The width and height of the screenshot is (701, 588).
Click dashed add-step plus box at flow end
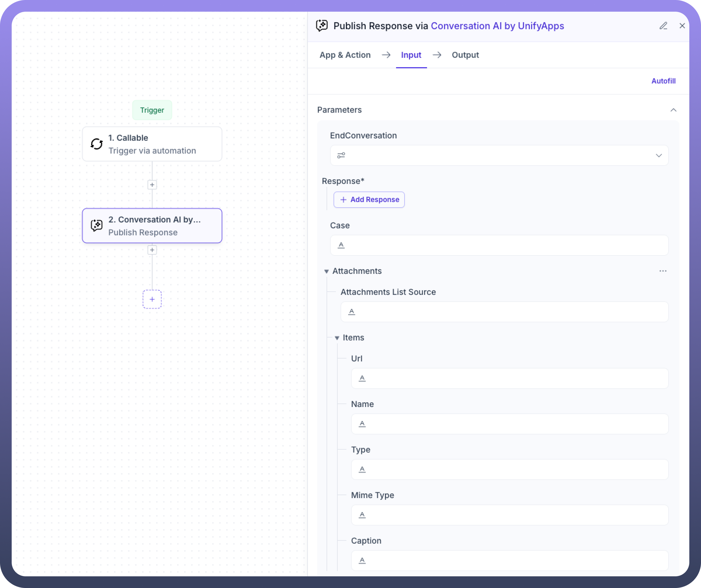pos(152,299)
